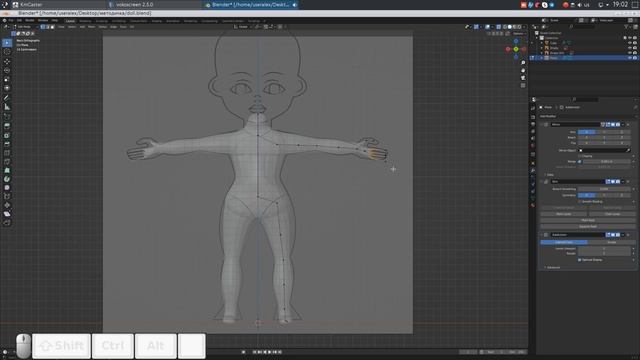Image resolution: width=640 pixels, height=360 pixels.
Task: Select the Spin tool
Action: tap(7, 179)
